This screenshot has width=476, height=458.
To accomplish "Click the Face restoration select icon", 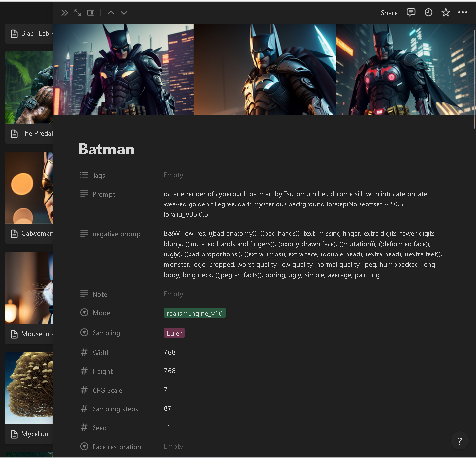I will point(84,446).
